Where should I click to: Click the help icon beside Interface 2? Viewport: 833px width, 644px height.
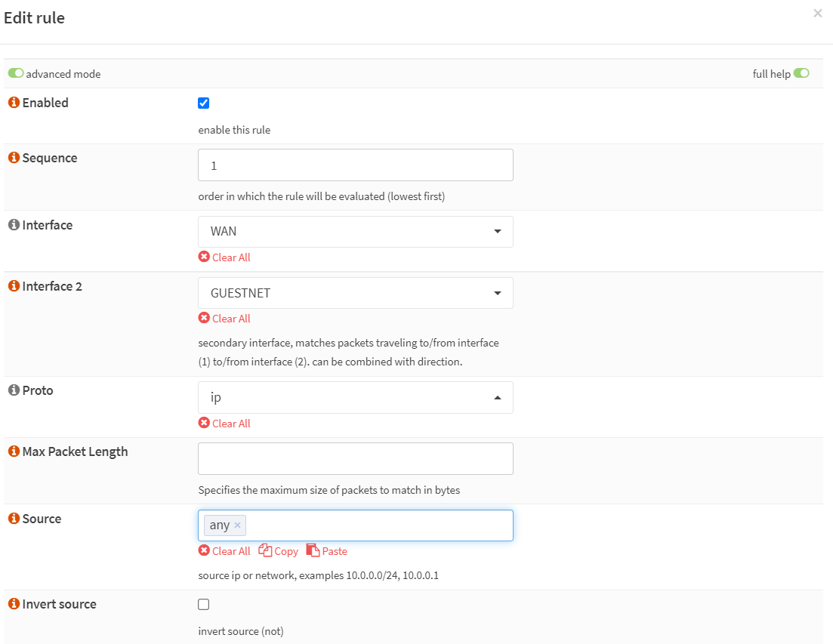[x=13, y=286]
